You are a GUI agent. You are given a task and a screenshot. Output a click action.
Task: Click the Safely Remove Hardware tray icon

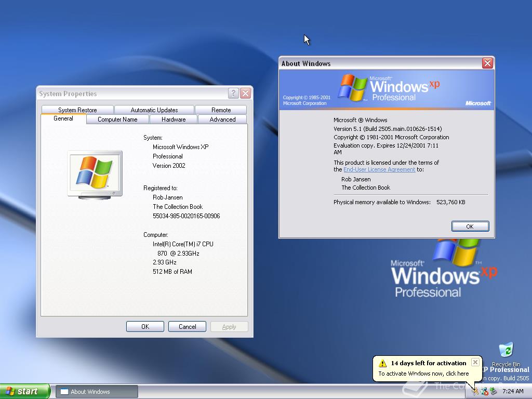[x=494, y=391]
